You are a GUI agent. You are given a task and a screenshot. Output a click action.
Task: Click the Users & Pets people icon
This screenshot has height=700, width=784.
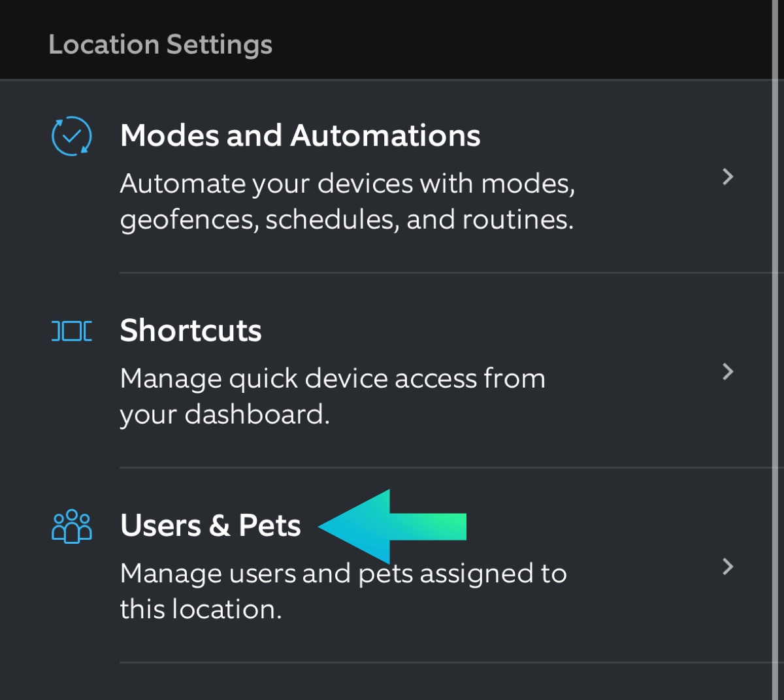[x=72, y=526]
